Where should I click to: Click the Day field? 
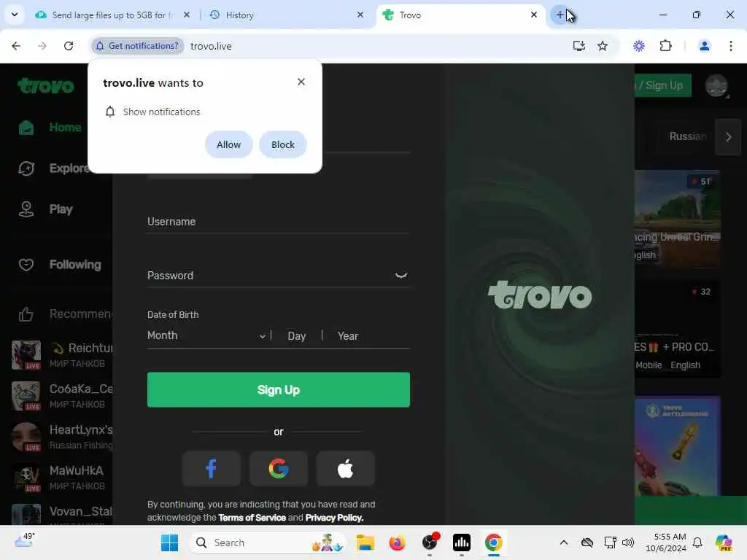pos(297,336)
